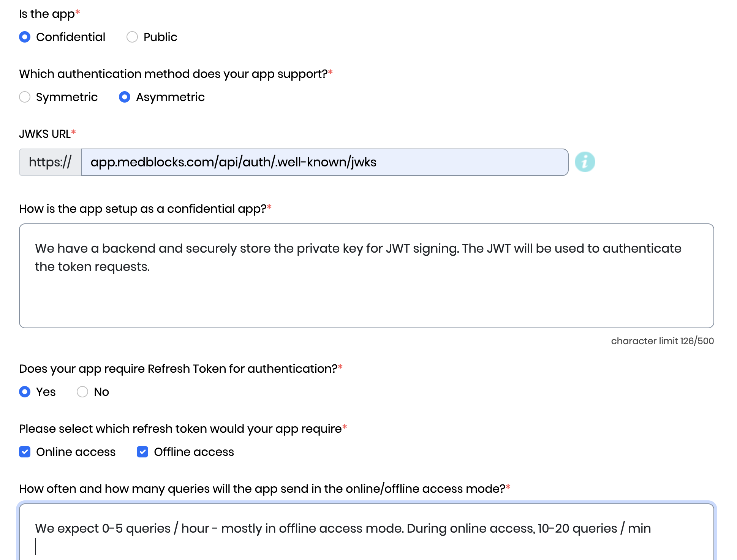Click the Confidential label text
The height and width of the screenshot is (560, 737).
71,37
